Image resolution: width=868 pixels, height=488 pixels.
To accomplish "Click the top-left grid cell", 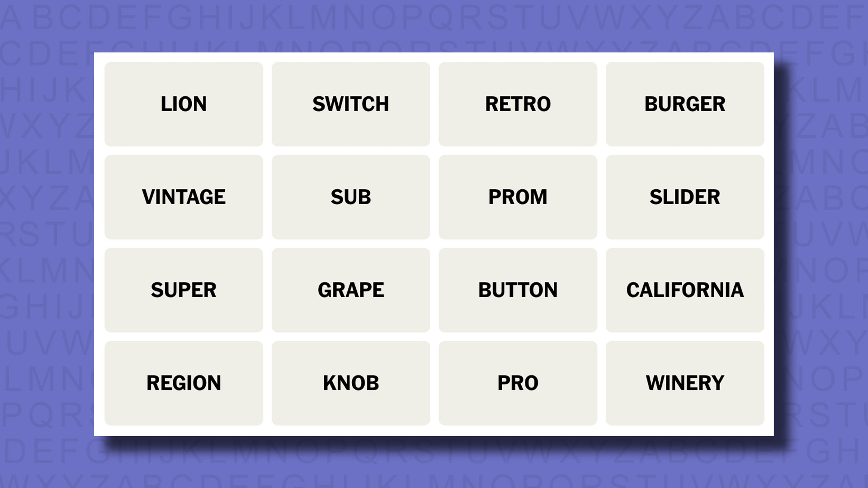I will [183, 103].
